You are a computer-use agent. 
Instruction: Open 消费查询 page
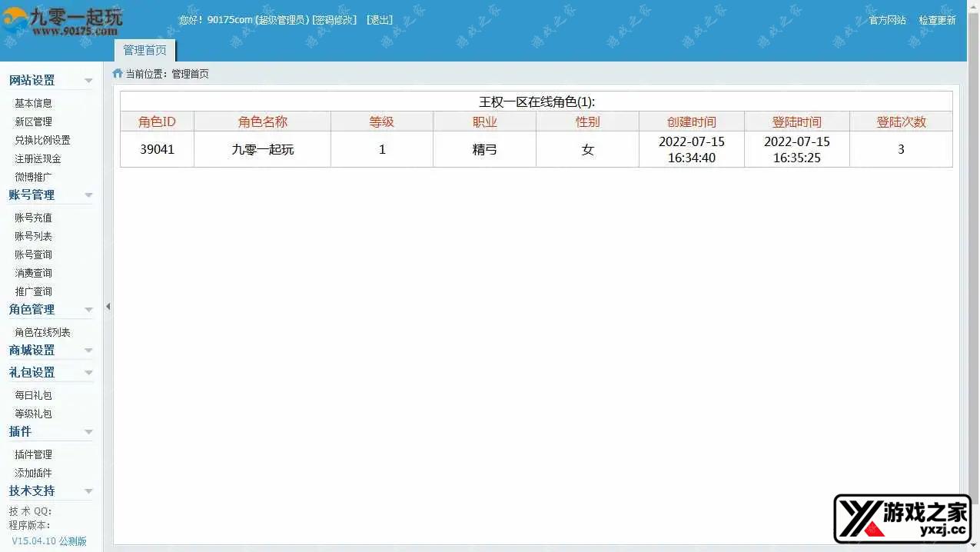pyautogui.click(x=34, y=273)
